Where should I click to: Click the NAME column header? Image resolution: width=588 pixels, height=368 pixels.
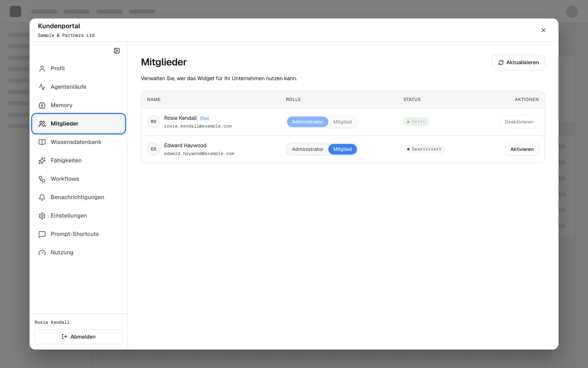click(x=154, y=99)
